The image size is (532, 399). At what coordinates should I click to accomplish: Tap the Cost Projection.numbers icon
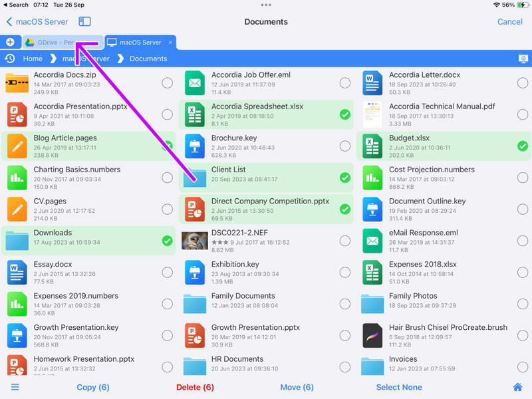tap(372, 178)
